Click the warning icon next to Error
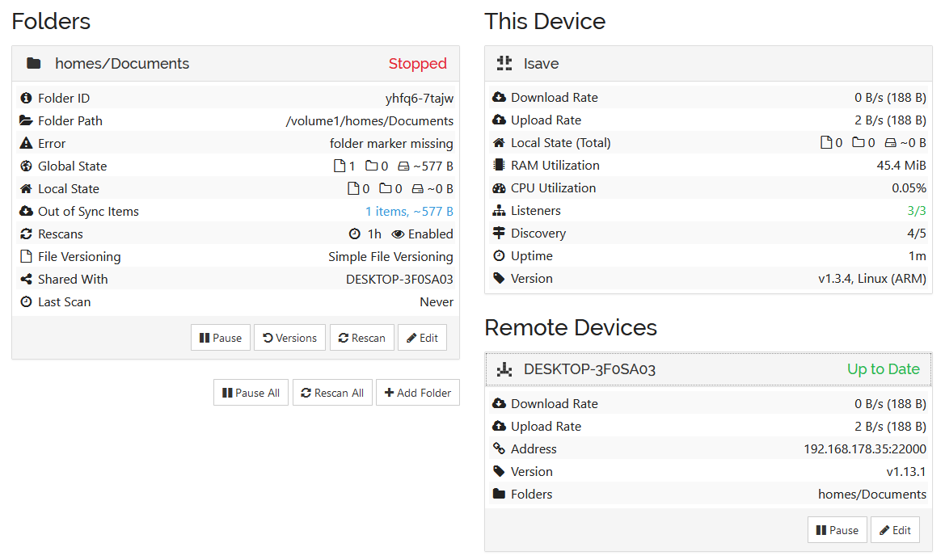This screenshot has width=945, height=560. 26,143
